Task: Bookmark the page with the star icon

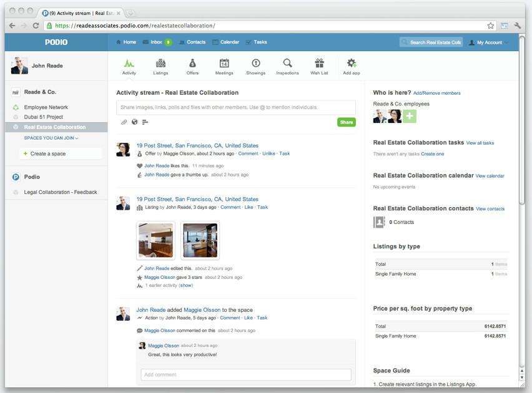Action: [x=491, y=26]
